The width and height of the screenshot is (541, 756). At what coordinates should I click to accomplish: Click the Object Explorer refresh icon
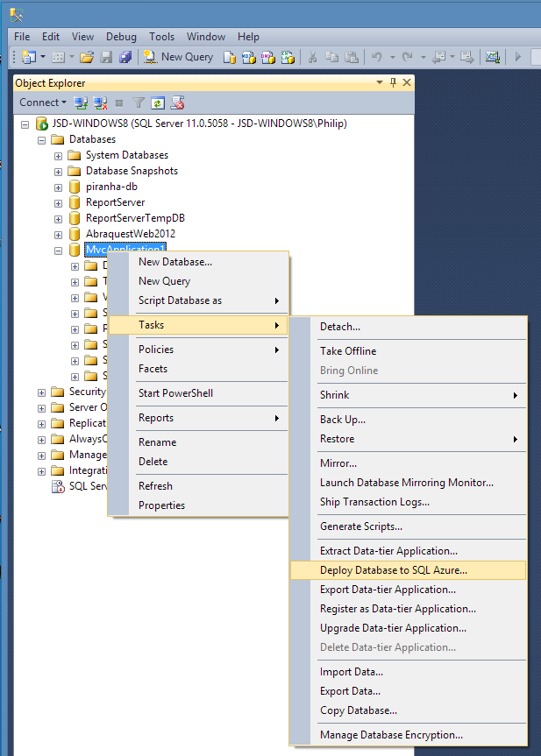click(x=158, y=102)
